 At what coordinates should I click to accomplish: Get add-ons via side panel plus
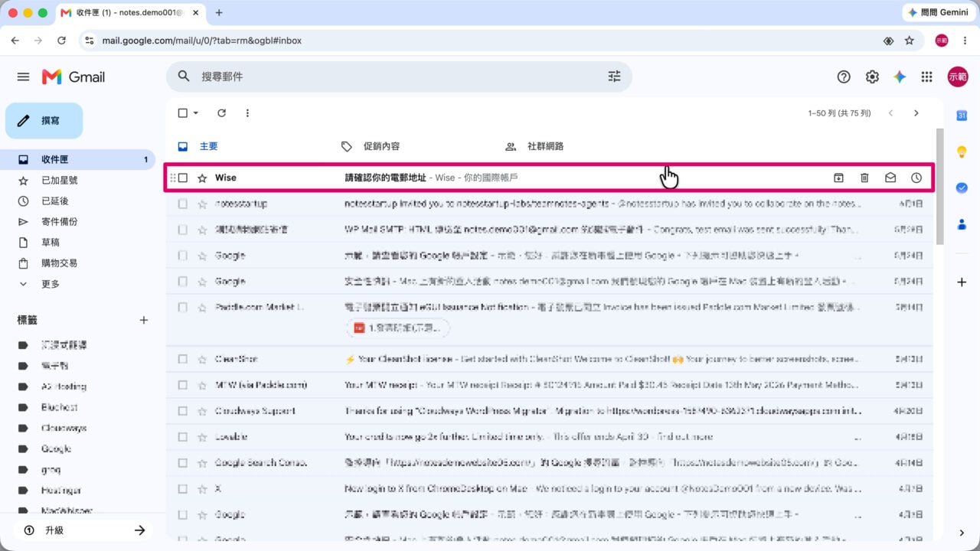coord(962,282)
